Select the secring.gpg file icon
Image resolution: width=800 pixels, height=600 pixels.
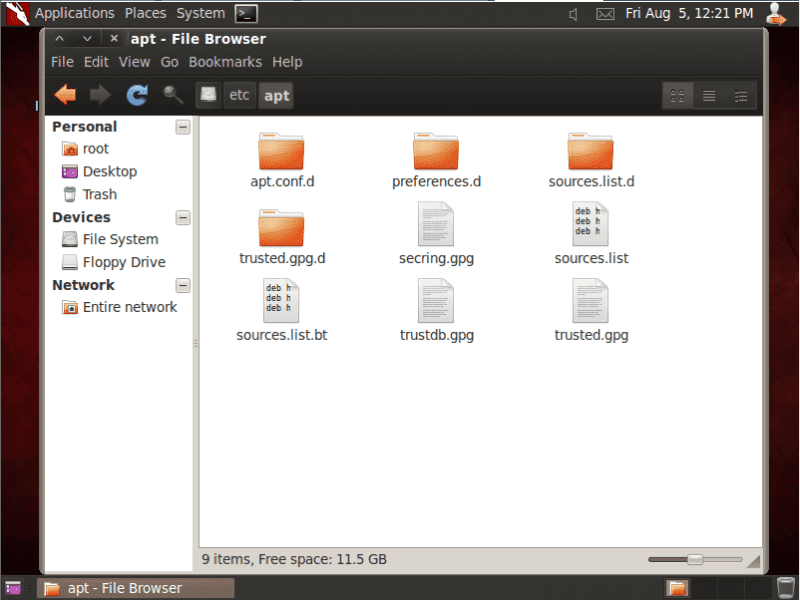(436, 223)
